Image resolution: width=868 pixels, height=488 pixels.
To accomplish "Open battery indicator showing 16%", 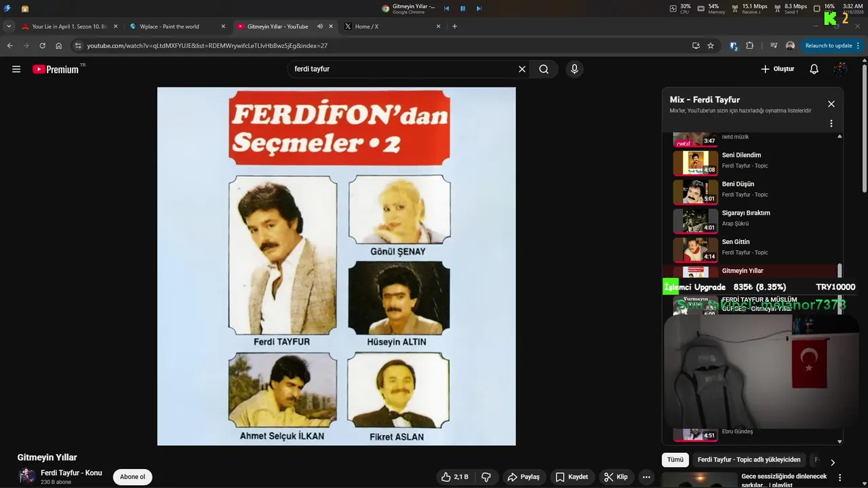I will (x=824, y=8).
